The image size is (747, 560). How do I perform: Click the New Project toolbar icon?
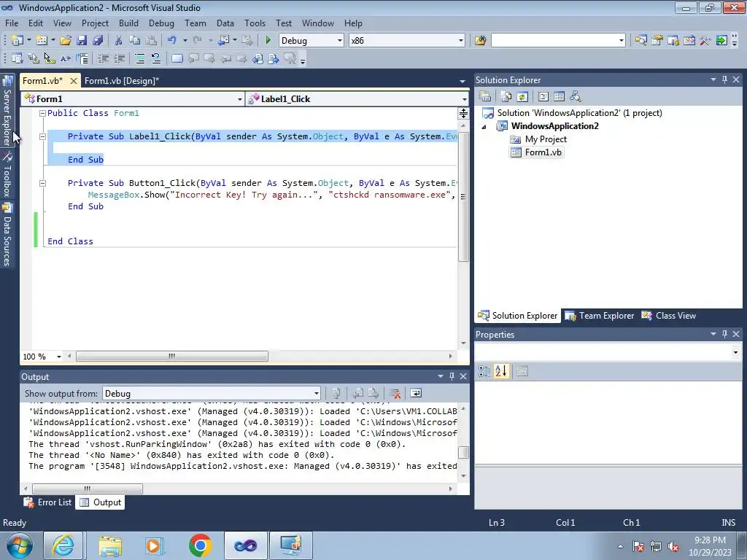18,41
